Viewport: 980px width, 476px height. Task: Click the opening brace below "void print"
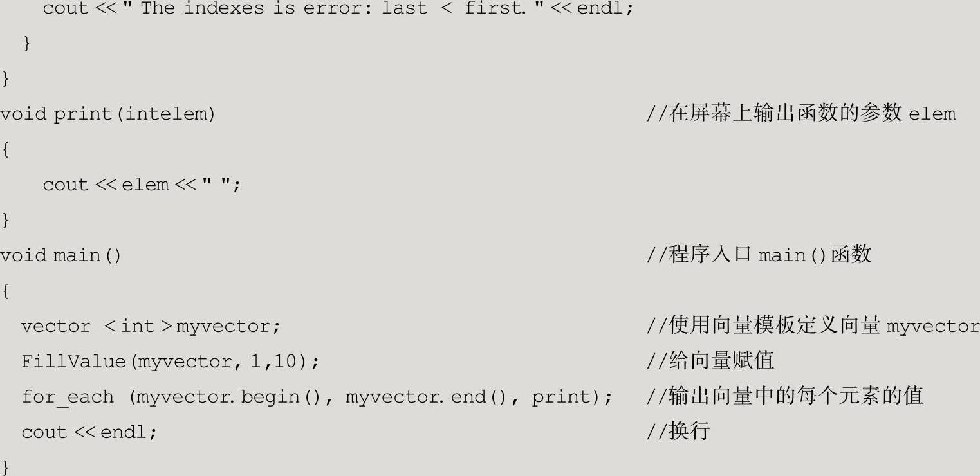click(x=5, y=150)
